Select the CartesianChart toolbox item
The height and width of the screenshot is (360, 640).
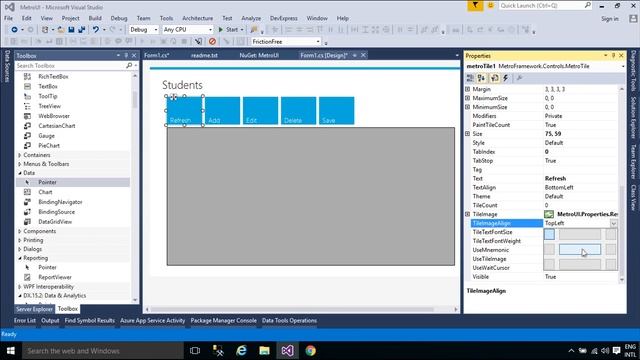[57, 126]
